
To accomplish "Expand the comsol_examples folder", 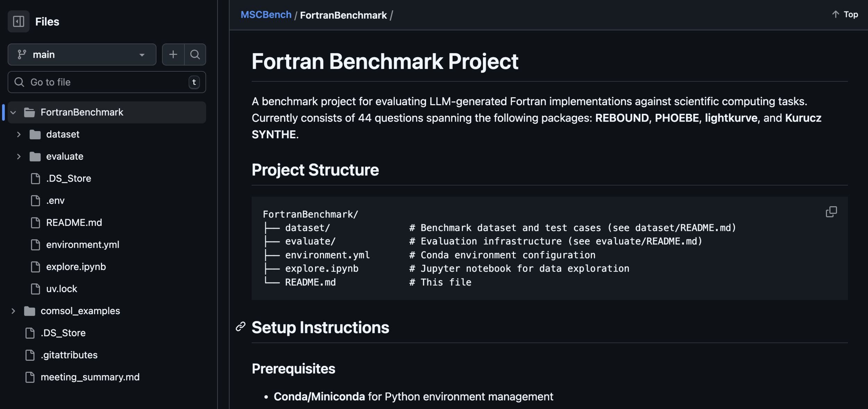I will pyautogui.click(x=13, y=311).
